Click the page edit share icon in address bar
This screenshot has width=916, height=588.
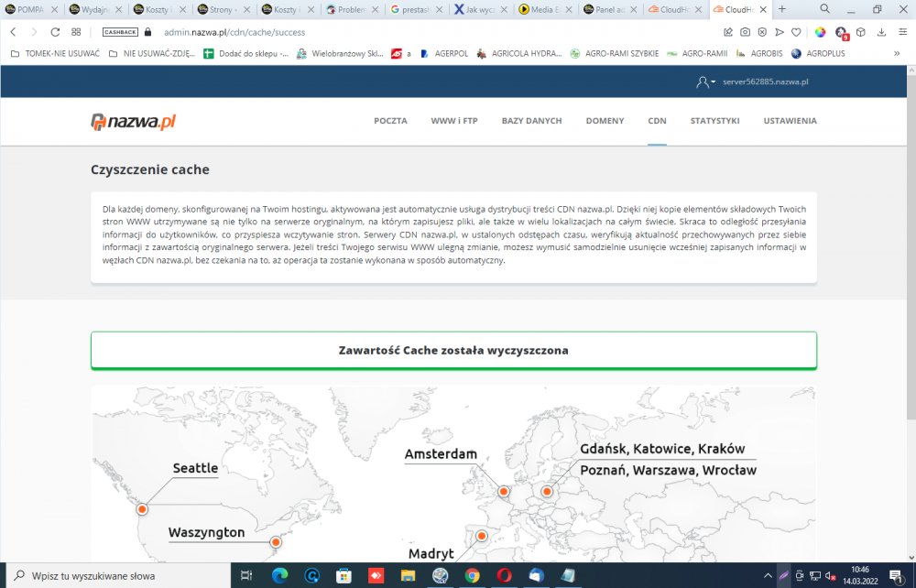point(728,32)
